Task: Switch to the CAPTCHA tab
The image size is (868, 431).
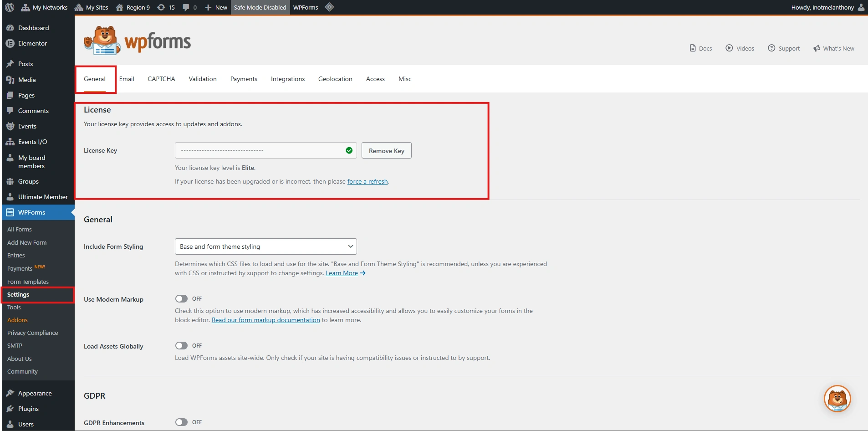Action: click(x=161, y=79)
